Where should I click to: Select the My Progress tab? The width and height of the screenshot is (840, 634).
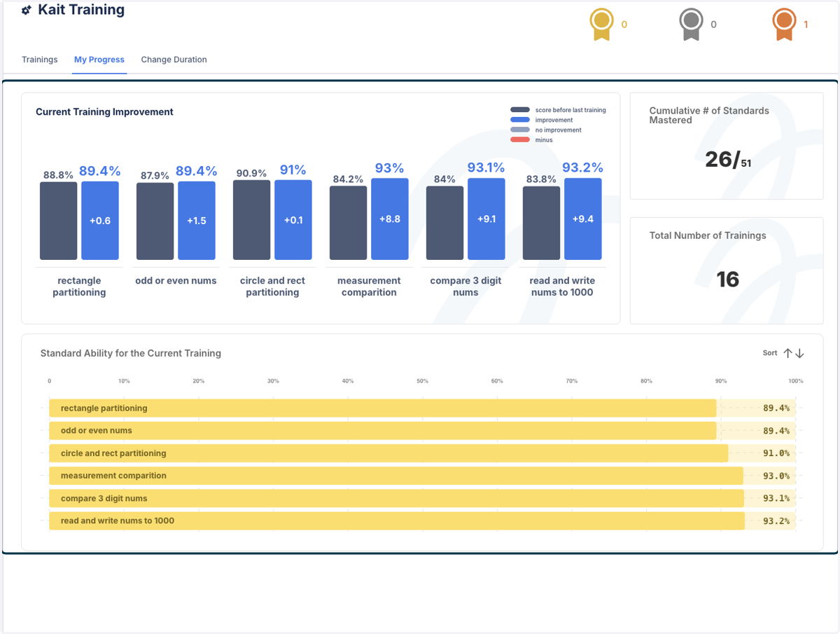[99, 60]
